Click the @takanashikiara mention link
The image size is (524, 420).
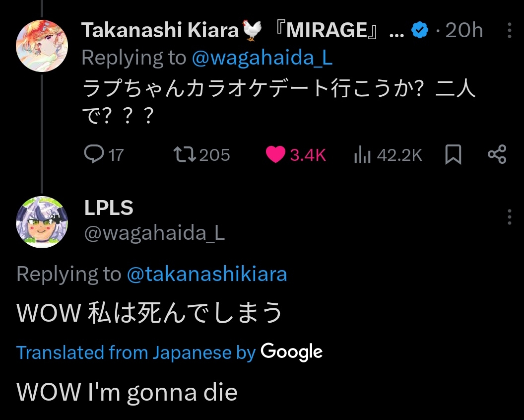point(207,274)
